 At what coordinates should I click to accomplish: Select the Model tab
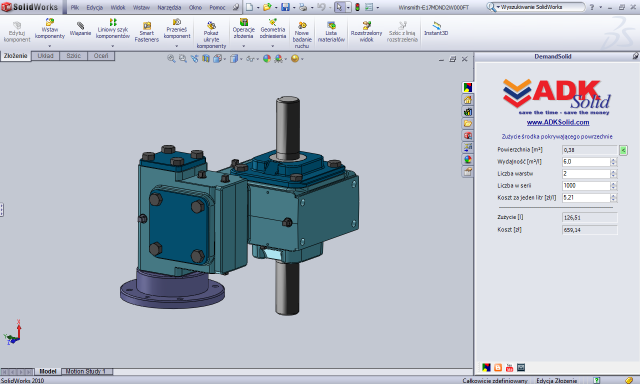click(47, 371)
